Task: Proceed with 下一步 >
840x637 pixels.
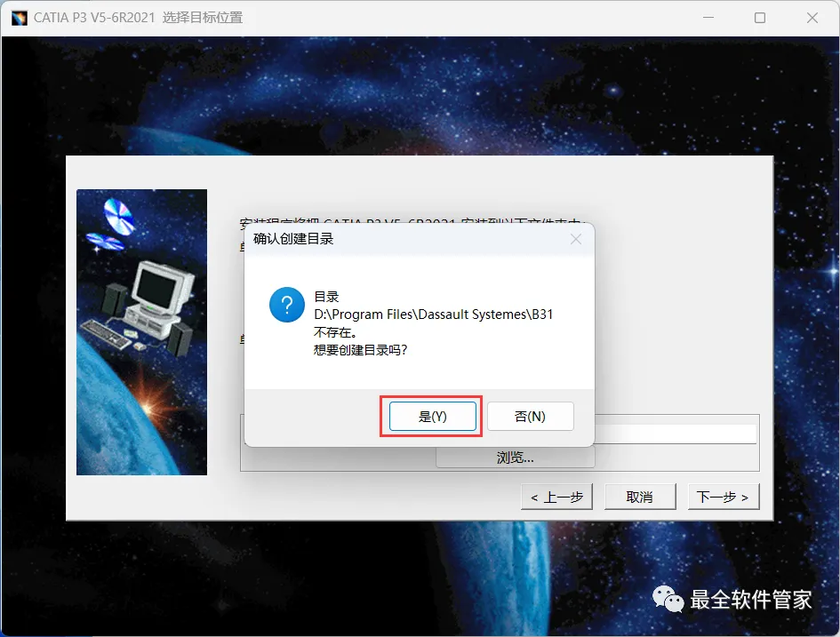Action: click(724, 497)
